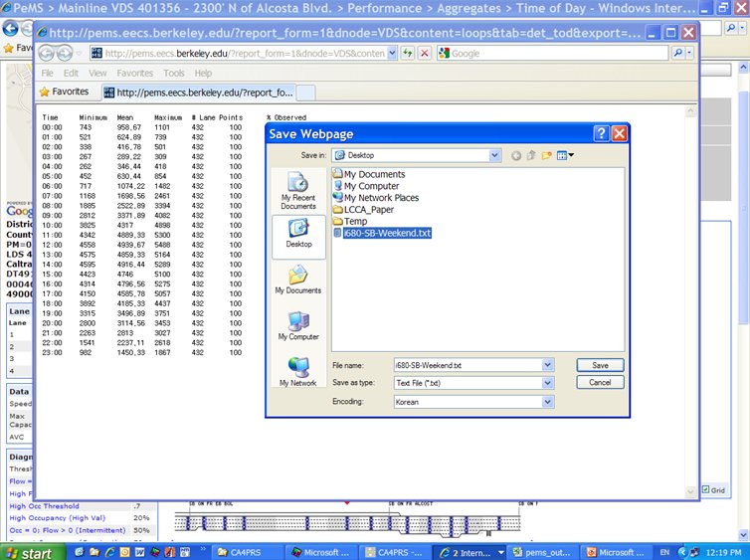Click the Back arrow in Save dialog toolbar
The width and height of the screenshot is (750, 560).
pyautogui.click(x=516, y=155)
